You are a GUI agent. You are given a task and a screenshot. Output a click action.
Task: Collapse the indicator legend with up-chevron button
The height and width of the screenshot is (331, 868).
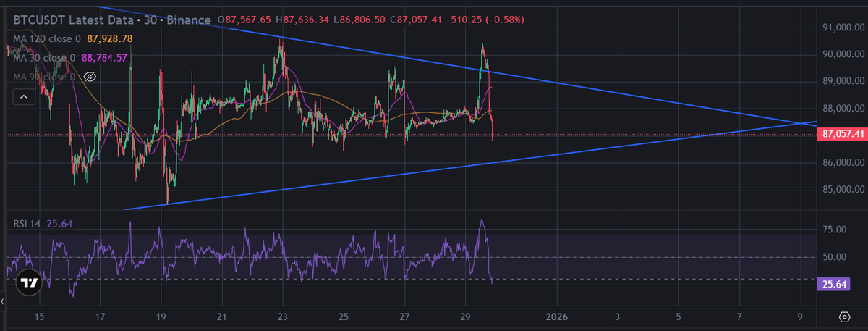click(x=22, y=96)
